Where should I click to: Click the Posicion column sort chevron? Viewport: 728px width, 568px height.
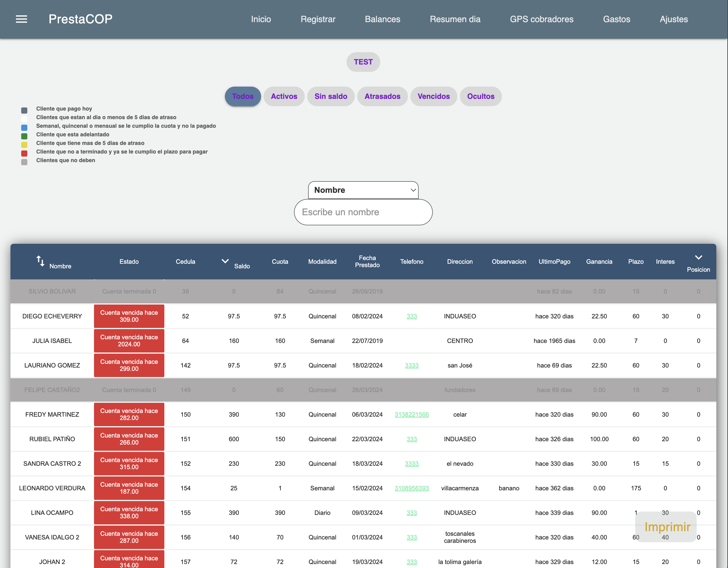tap(698, 257)
